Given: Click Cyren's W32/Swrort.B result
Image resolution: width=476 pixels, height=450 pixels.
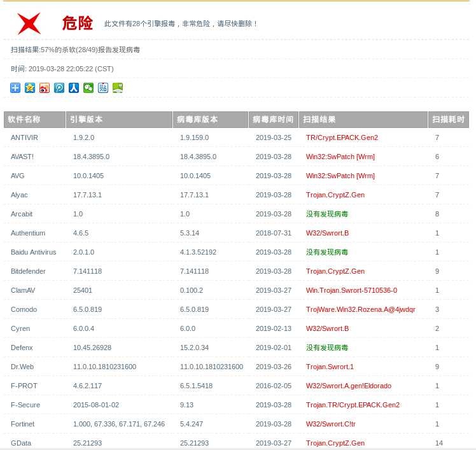Looking at the screenshot, I should point(327,329).
